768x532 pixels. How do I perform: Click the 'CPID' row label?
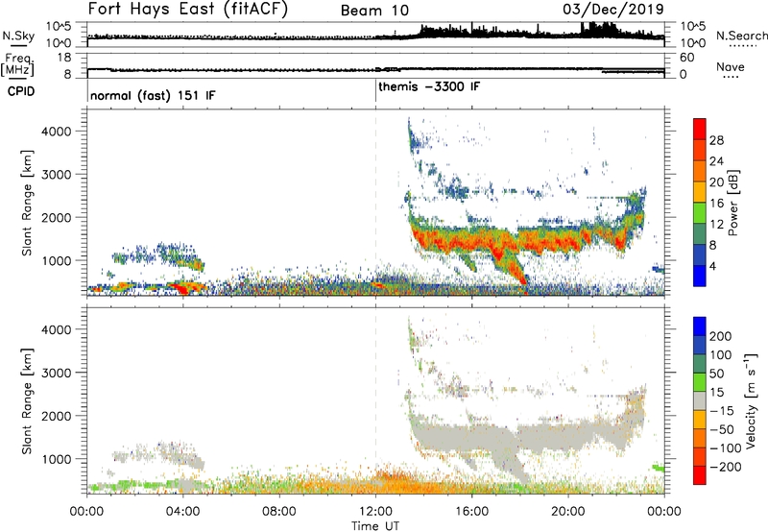click(x=21, y=91)
